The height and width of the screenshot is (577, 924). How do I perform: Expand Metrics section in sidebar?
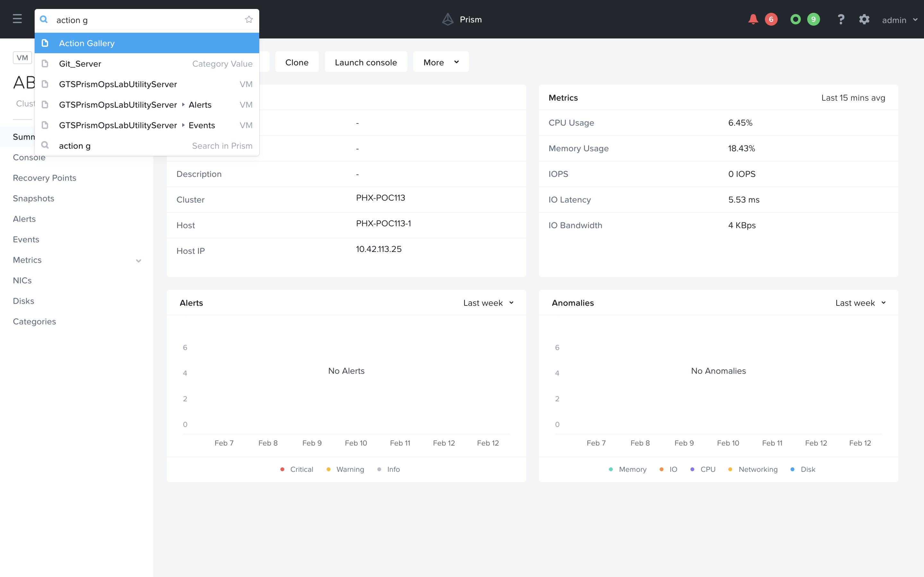click(x=139, y=261)
